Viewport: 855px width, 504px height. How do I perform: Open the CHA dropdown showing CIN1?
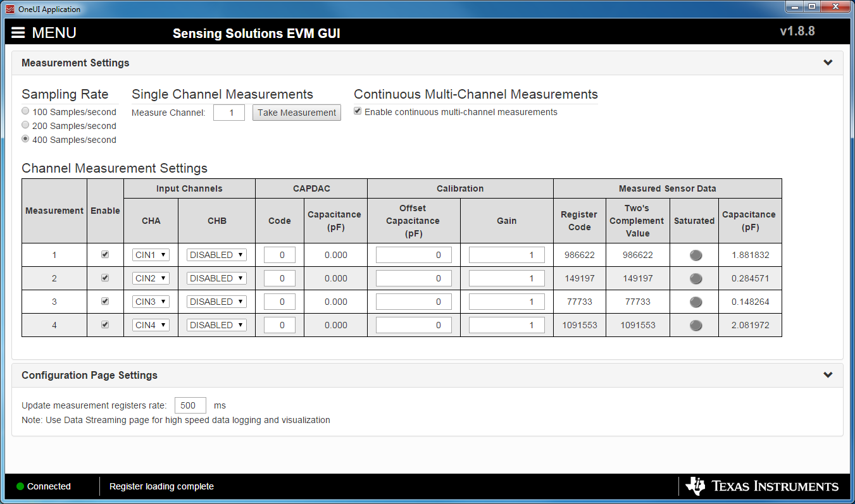[151, 255]
